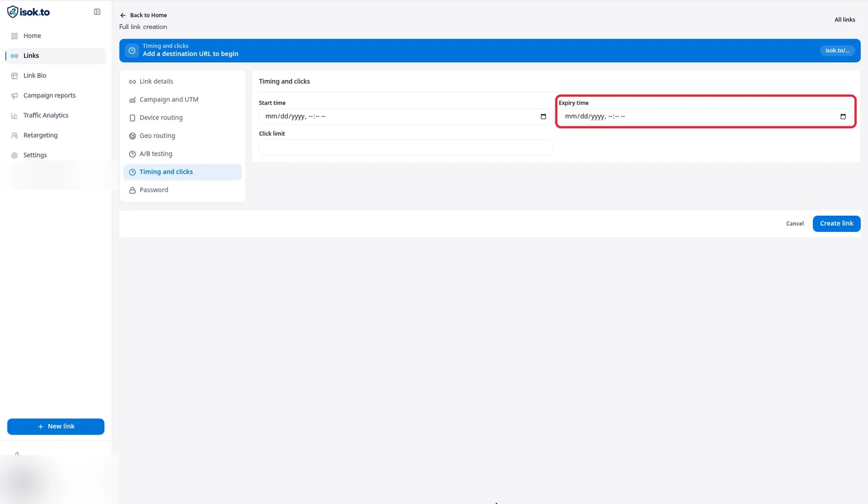Click the Device routing phone icon
Viewport: 868px width, 504px height.
tap(132, 118)
